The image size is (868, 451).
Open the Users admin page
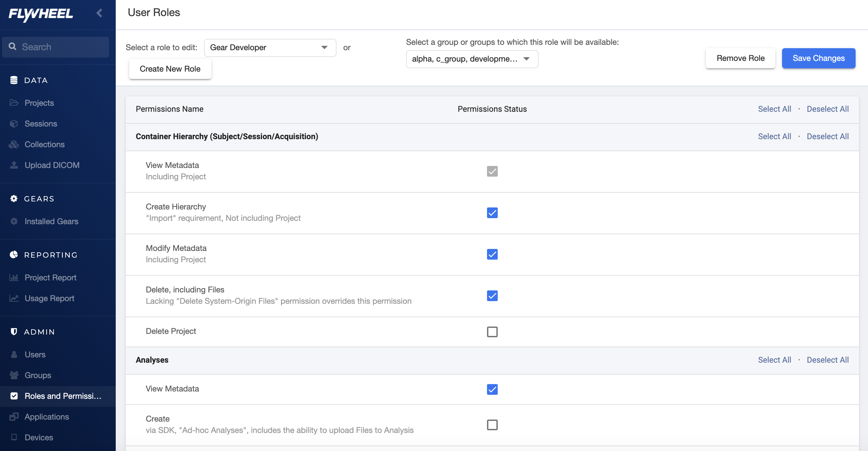(35, 354)
